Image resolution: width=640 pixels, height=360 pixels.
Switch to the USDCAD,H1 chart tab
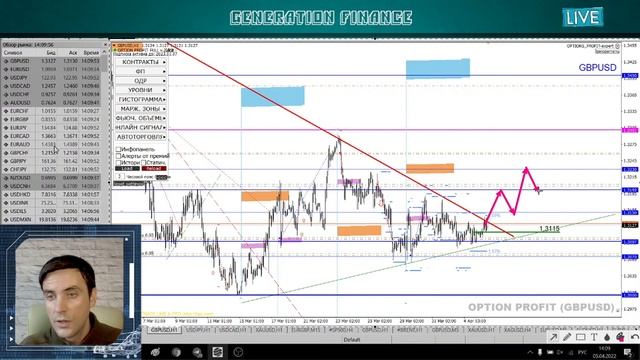coord(233,329)
